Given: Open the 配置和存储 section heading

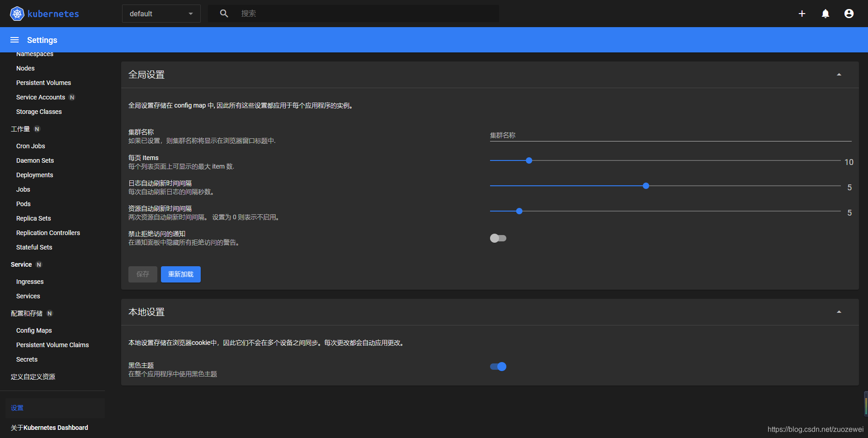Looking at the screenshot, I should point(27,313).
